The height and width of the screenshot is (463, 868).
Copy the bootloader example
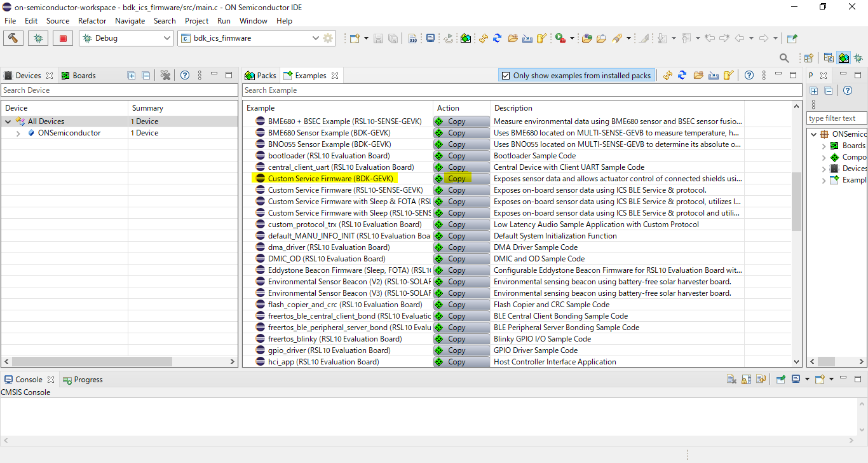456,156
